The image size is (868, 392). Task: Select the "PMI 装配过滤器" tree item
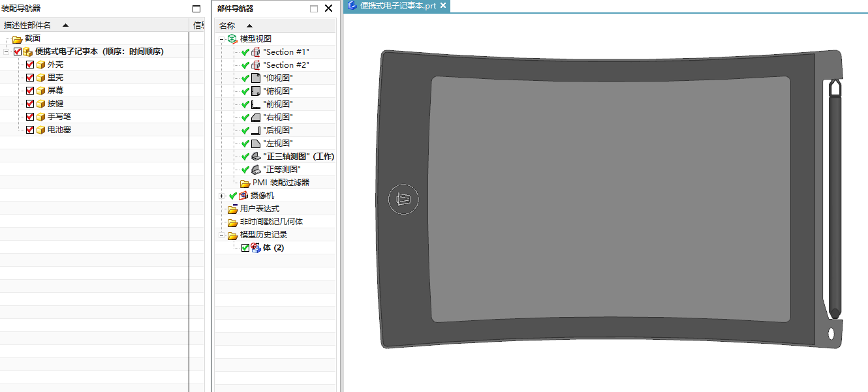[281, 183]
